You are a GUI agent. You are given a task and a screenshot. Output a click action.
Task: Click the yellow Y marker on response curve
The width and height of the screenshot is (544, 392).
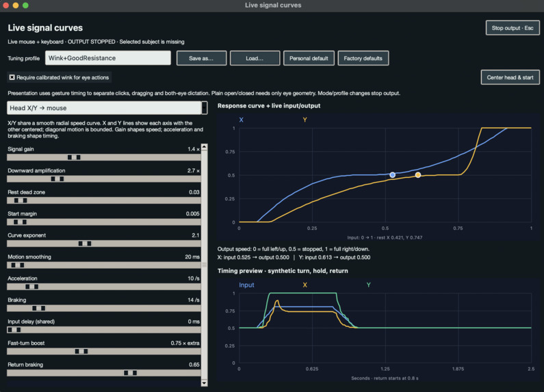[418, 175]
